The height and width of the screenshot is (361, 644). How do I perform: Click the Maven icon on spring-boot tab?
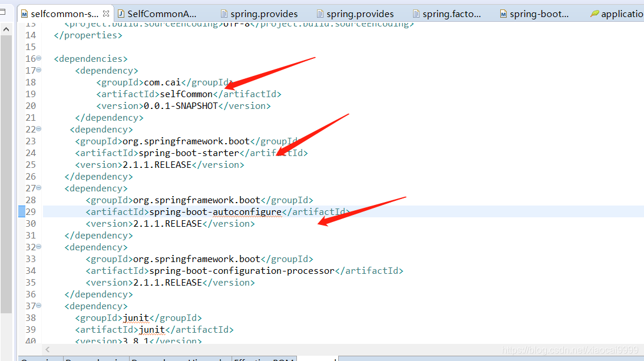(x=502, y=13)
